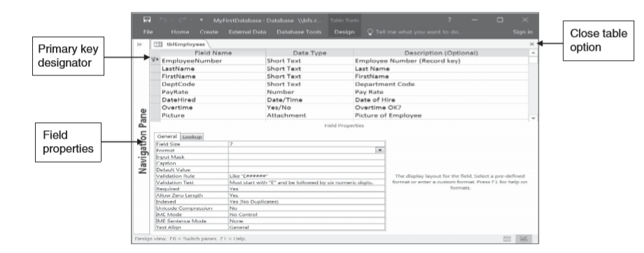Click the Default Value property field
Viewport: 644px width, 253px height.
(307, 170)
